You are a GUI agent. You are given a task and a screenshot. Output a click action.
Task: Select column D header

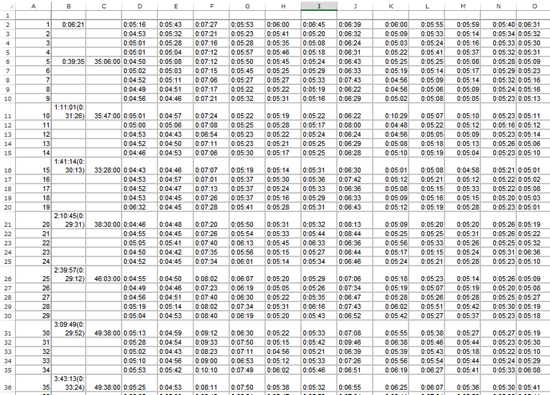[x=140, y=6]
